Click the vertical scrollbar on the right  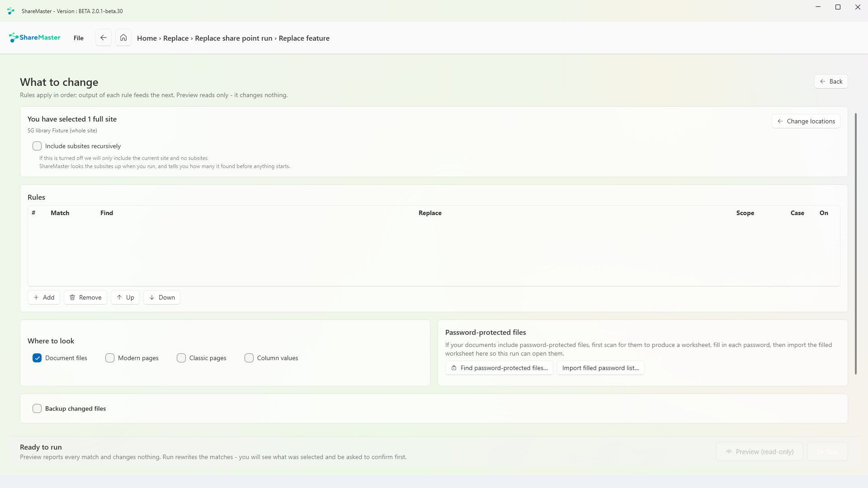click(x=856, y=244)
